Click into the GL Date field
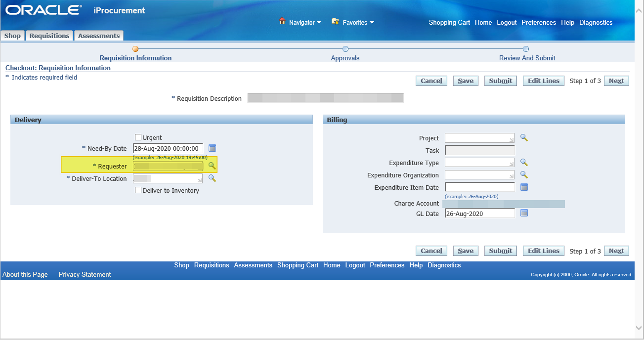The width and height of the screenshot is (644, 340). pyautogui.click(x=479, y=213)
